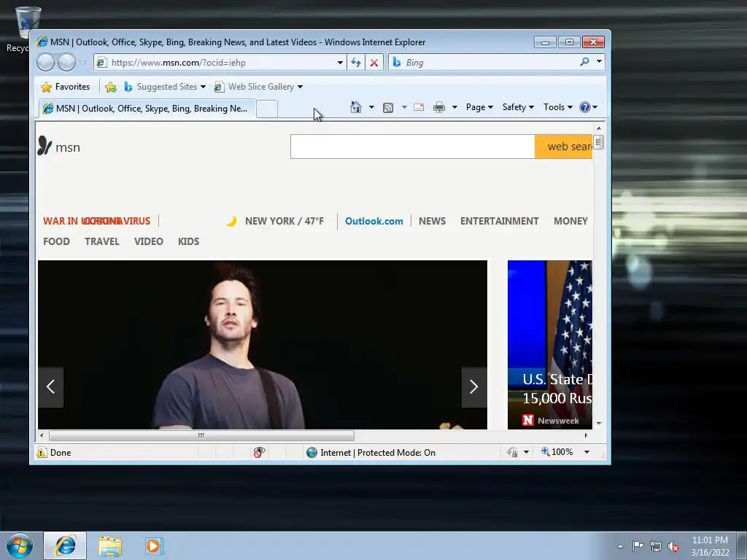The width and height of the screenshot is (747, 560).
Task: Expand Home button dropdown arrow
Action: point(371,107)
